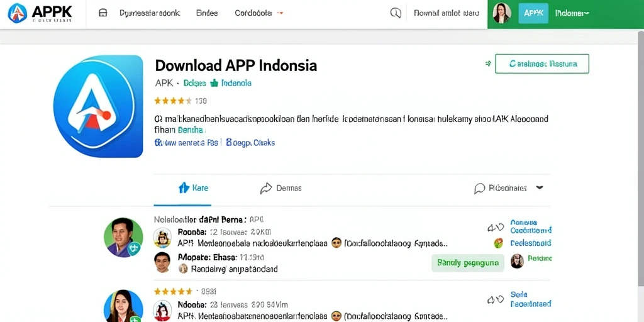Click the Mopete Ehasa user avatar

pyautogui.click(x=162, y=262)
